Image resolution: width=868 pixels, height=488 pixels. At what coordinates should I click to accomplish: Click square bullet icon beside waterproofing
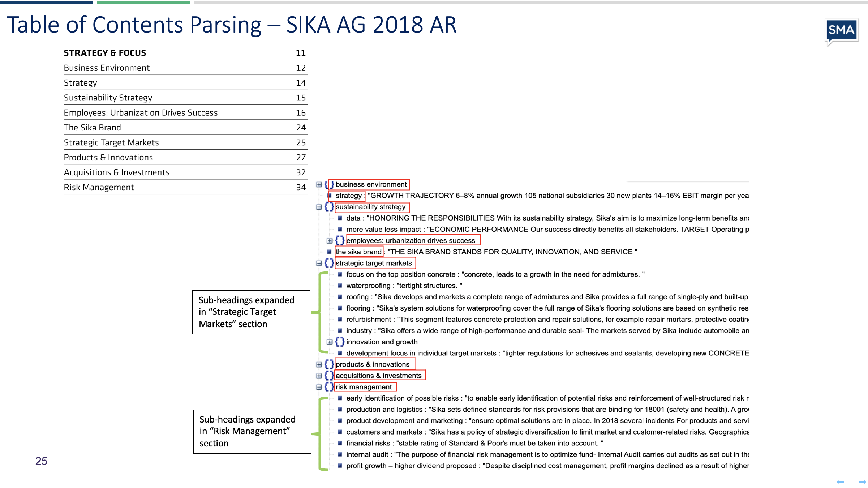(x=340, y=286)
